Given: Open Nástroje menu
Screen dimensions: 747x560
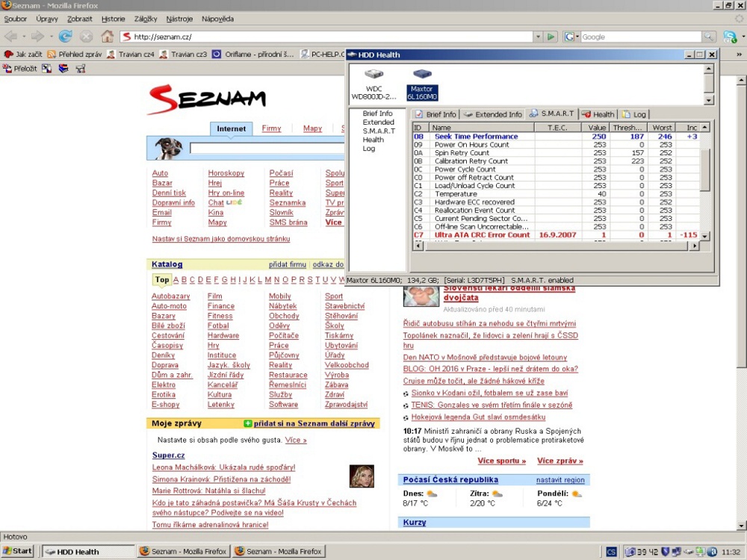Looking at the screenshot, I should coord(179,19).
